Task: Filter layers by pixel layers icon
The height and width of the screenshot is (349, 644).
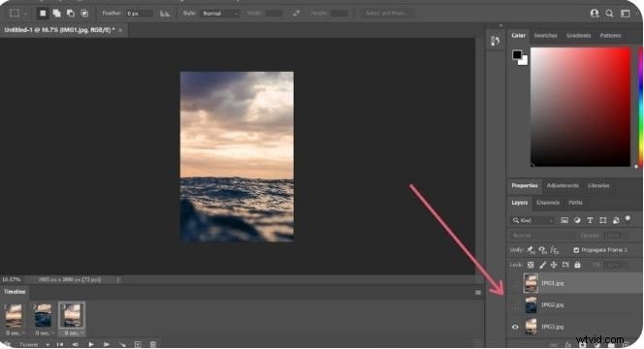Action: [564, 220]
